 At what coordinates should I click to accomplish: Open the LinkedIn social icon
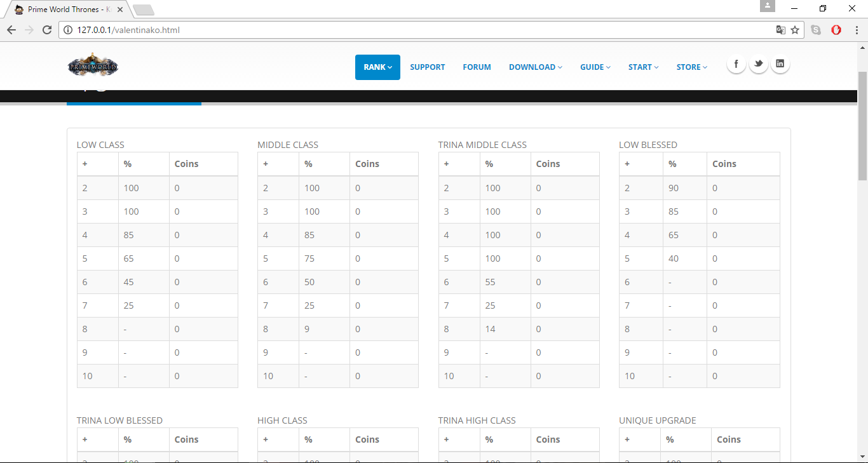pyautogui.click(x=780, y=64)
